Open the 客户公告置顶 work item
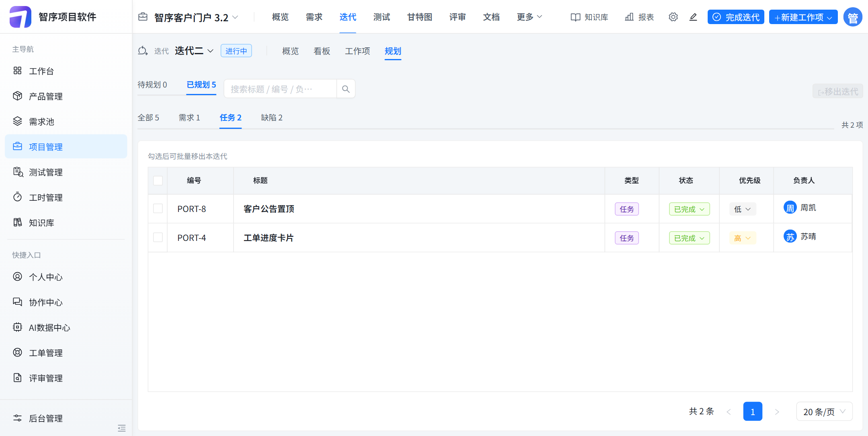 pos(269,209)
